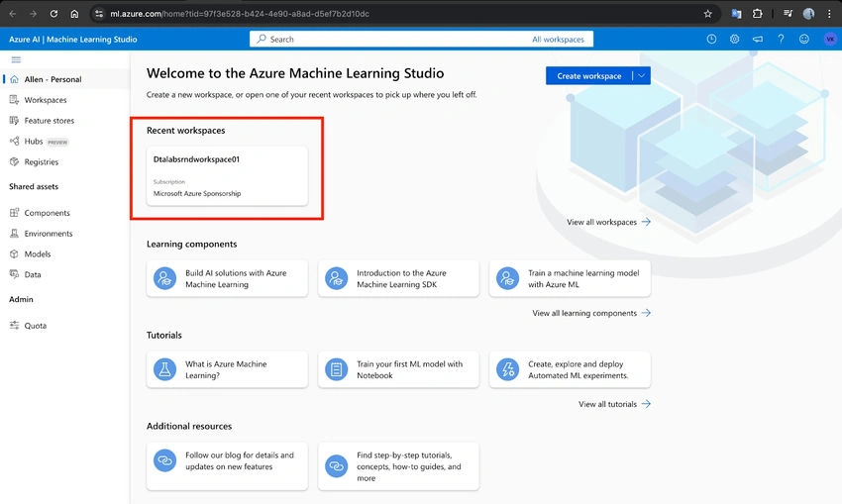Open Feature stores in the sidebar

pos(65,121)
